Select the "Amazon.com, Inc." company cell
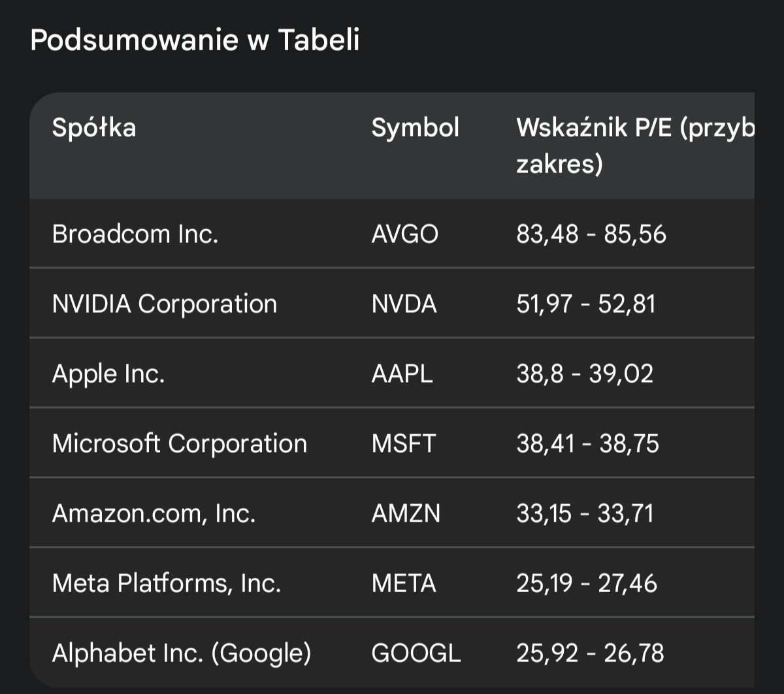 (x=154, y=513)
